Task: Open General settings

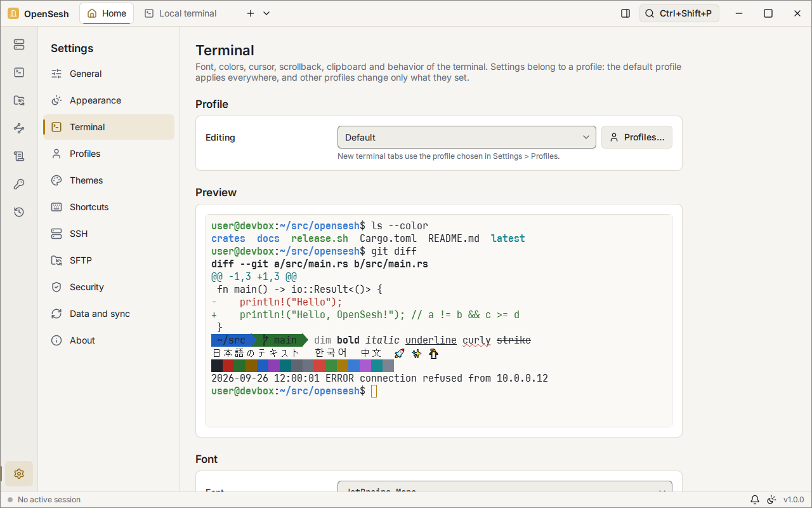Action: click(x=108, y=74)
